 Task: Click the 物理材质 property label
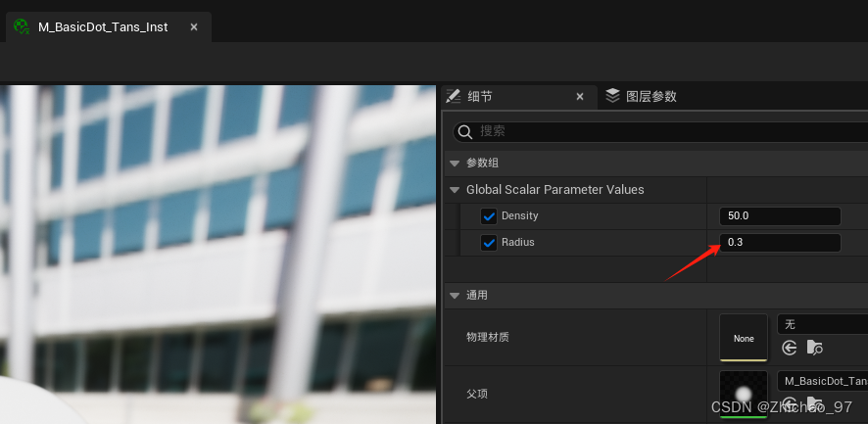click(x=487, y=338)
